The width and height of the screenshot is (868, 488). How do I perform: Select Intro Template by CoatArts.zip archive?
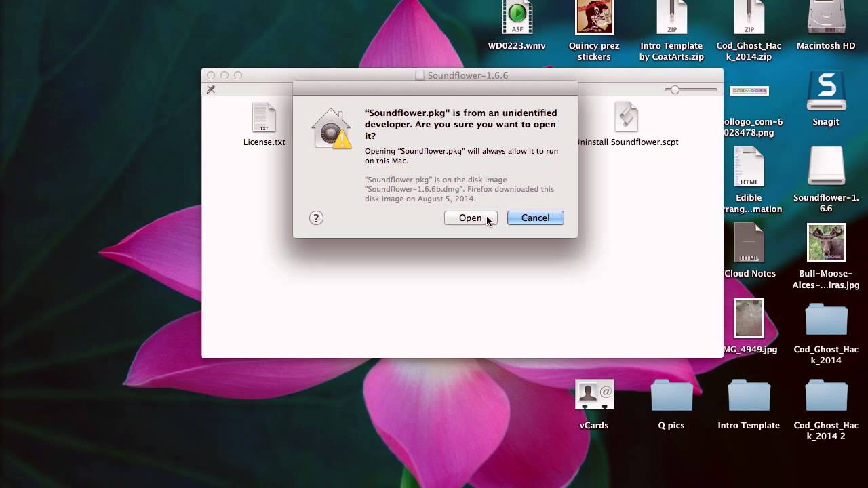[671, 18]
